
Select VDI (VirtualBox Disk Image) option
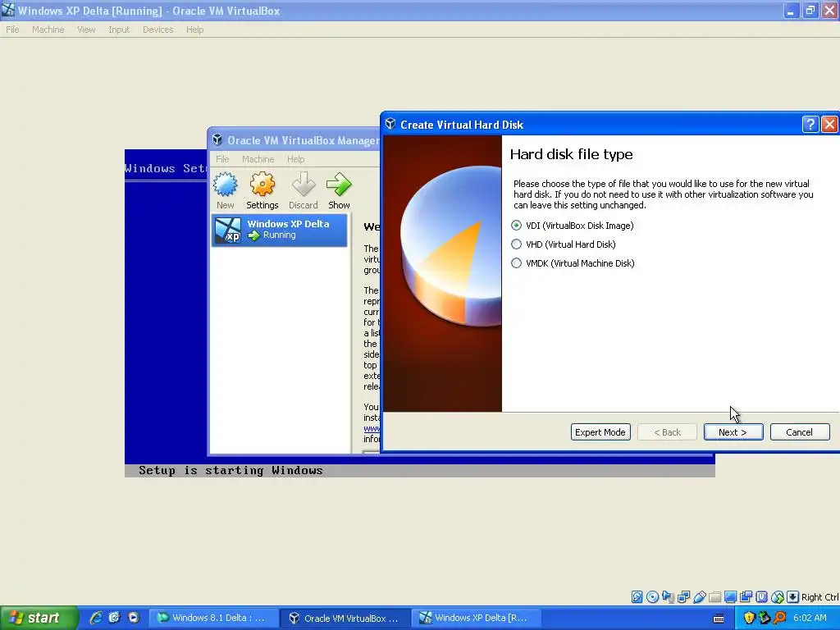click(572, 226)
